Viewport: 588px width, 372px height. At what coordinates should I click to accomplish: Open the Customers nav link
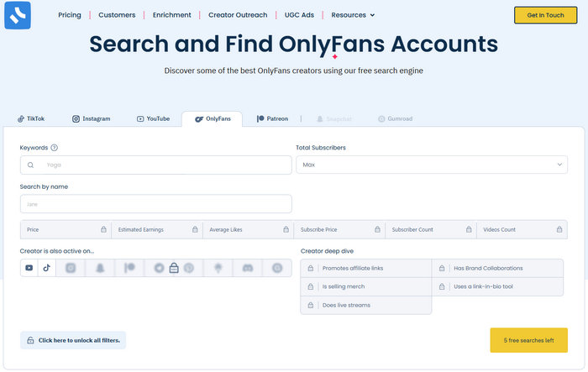[x=117, y=15]
